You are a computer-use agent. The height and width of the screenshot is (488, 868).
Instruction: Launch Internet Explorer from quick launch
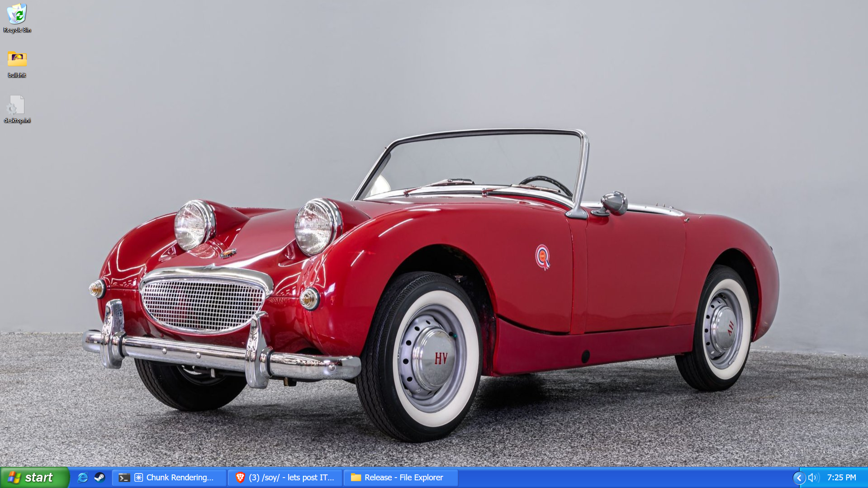tap(82, 478)
